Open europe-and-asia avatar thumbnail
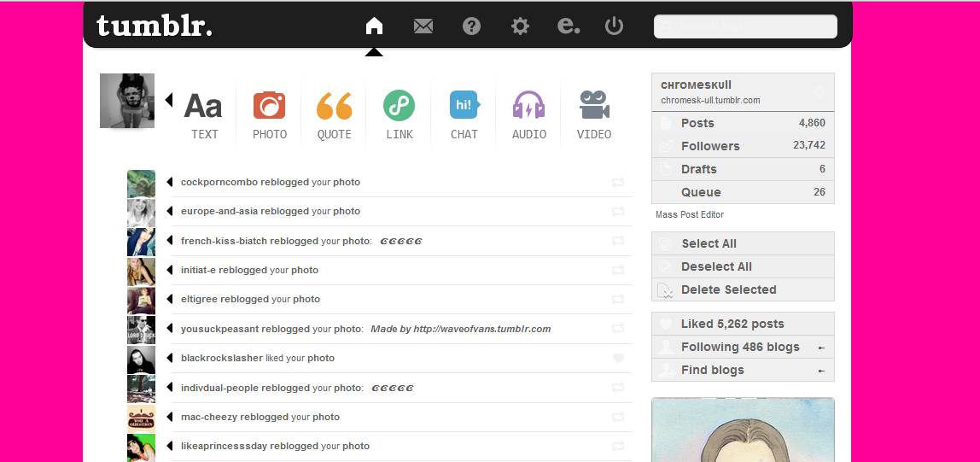The image size is (980, 462). tap(141, 213)
